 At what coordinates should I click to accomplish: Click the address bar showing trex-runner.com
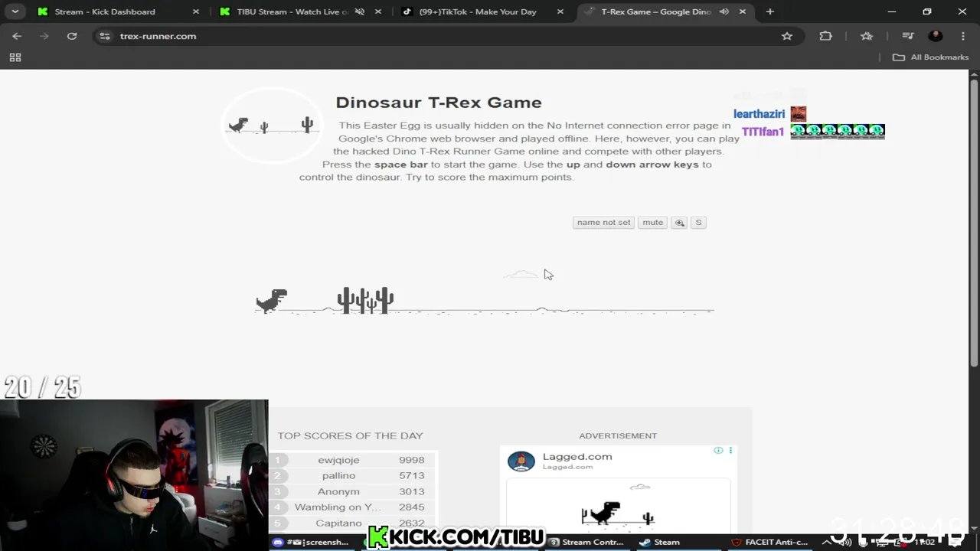point(444,36)
